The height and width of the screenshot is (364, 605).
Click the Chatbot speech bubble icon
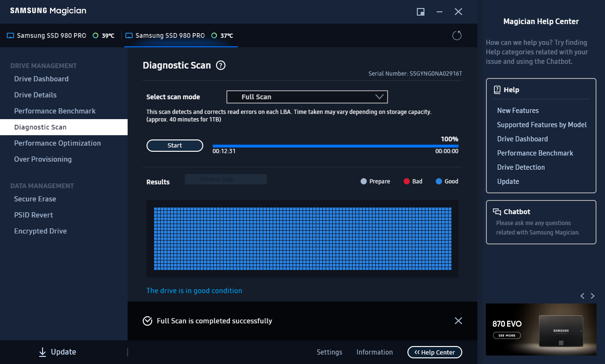pyautogui.click(x=497, y=212)
